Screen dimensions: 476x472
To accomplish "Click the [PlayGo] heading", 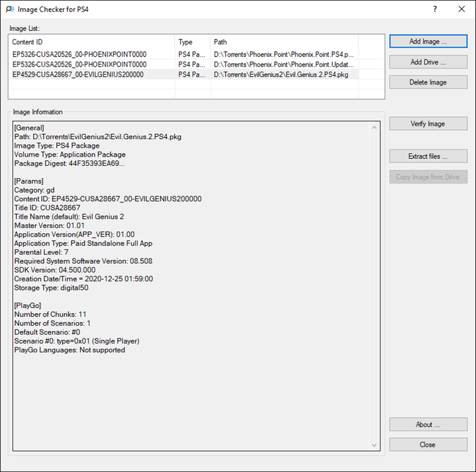I will pos(28,306).
